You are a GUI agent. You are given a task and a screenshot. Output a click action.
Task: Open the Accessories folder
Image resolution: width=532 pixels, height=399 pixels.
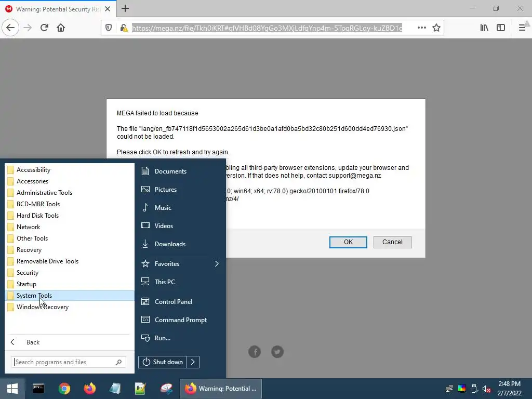(70, 181)
